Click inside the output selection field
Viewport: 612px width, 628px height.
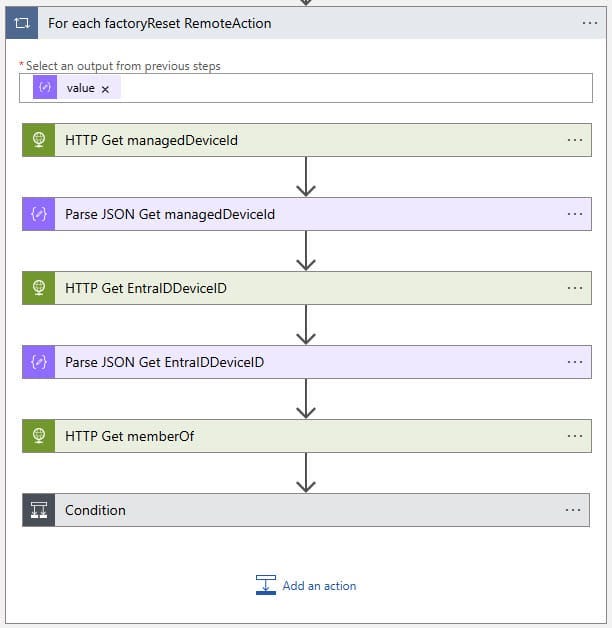click(x=306, y=88)
